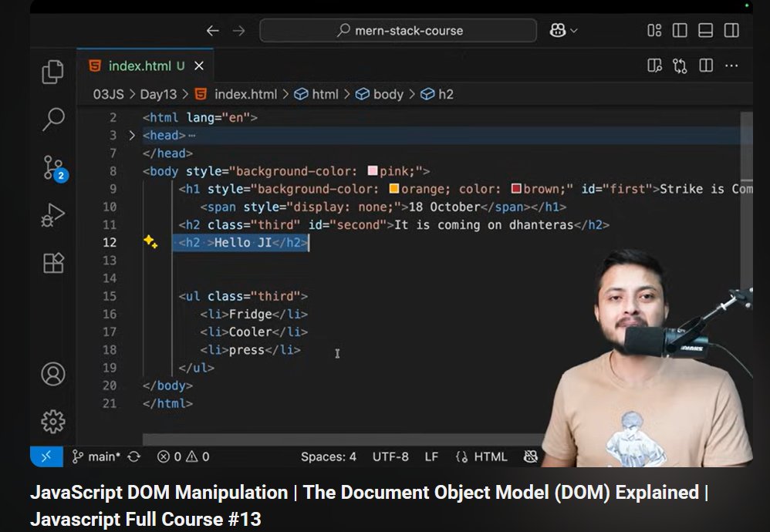Open the Explorer view in activity bar
Image resolution: width=770 pixels, height=532 pixels.
tap(53, 72)
